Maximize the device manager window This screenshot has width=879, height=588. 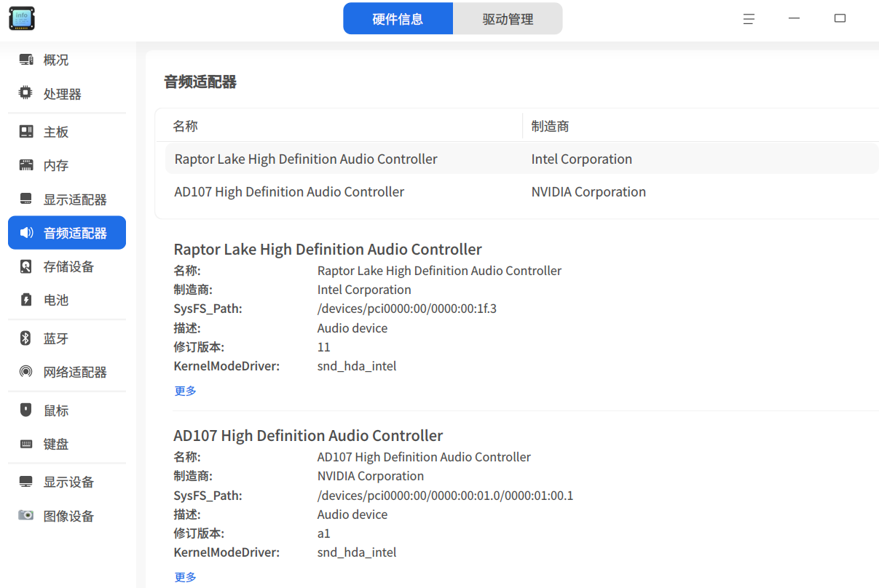point(840,19)
